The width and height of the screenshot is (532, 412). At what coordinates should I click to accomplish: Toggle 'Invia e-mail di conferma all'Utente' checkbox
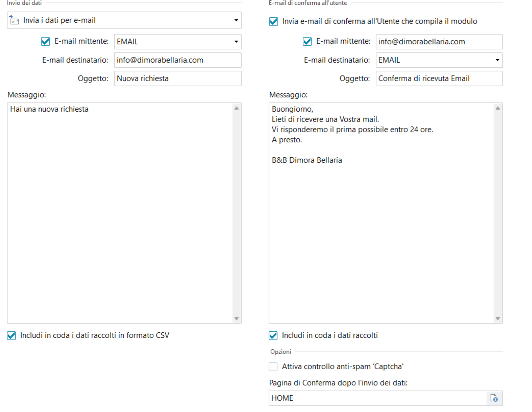pyautogui.click(x=273, y=21)
